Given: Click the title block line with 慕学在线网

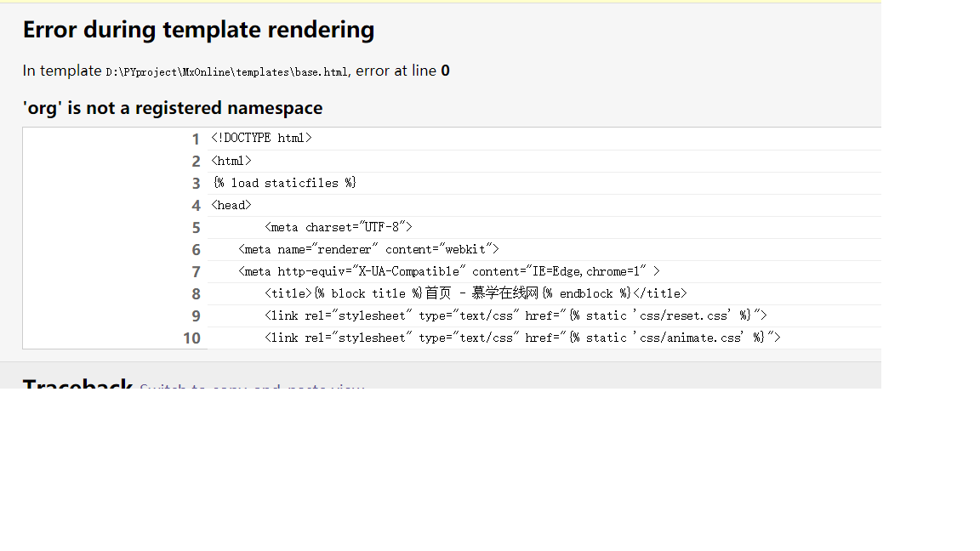Looking at the screenshot, I should coord(476,293).
